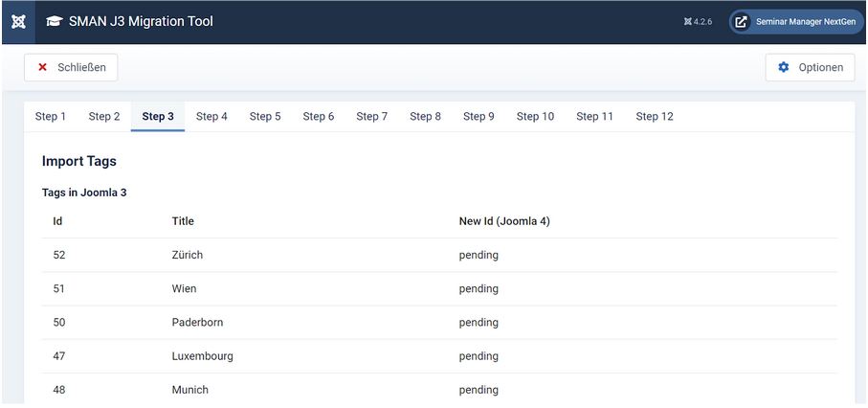The width and height of the screenshot is (868, 408).
Task: Select the active Step 3 tab
Action: pyautogui.click(x=158, y=117)
